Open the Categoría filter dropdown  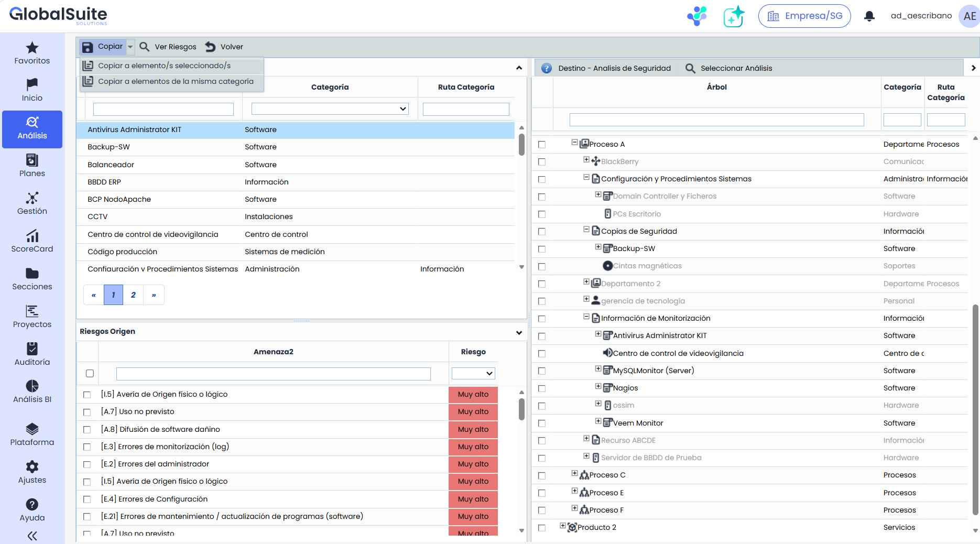point(330,109)
